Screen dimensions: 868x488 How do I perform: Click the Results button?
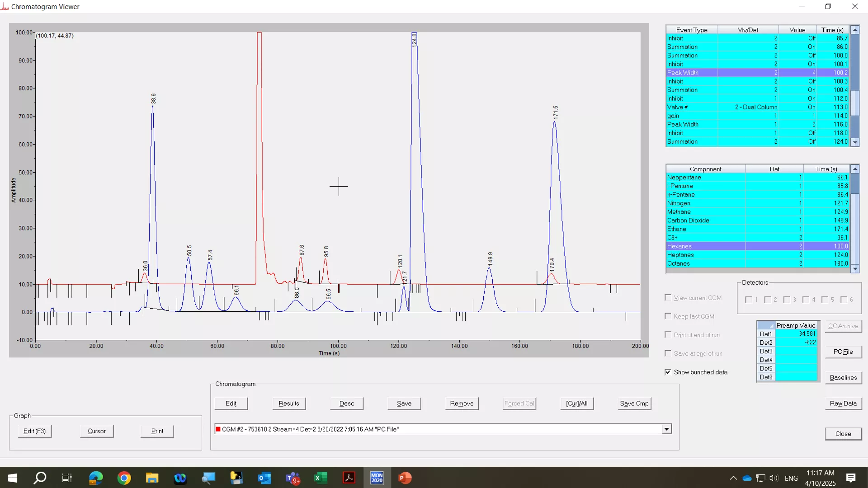(288, 403)
